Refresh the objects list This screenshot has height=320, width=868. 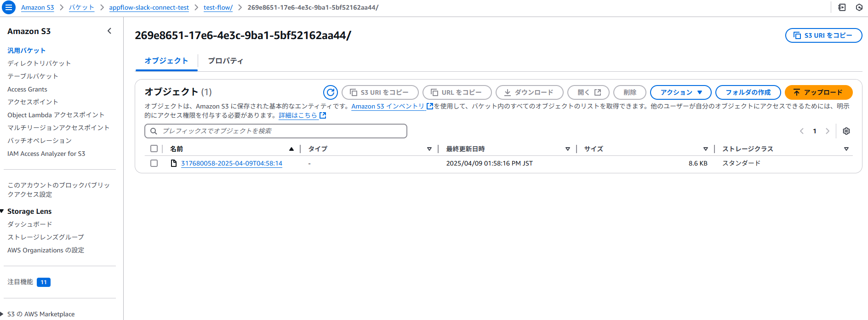tap(330, 92)
